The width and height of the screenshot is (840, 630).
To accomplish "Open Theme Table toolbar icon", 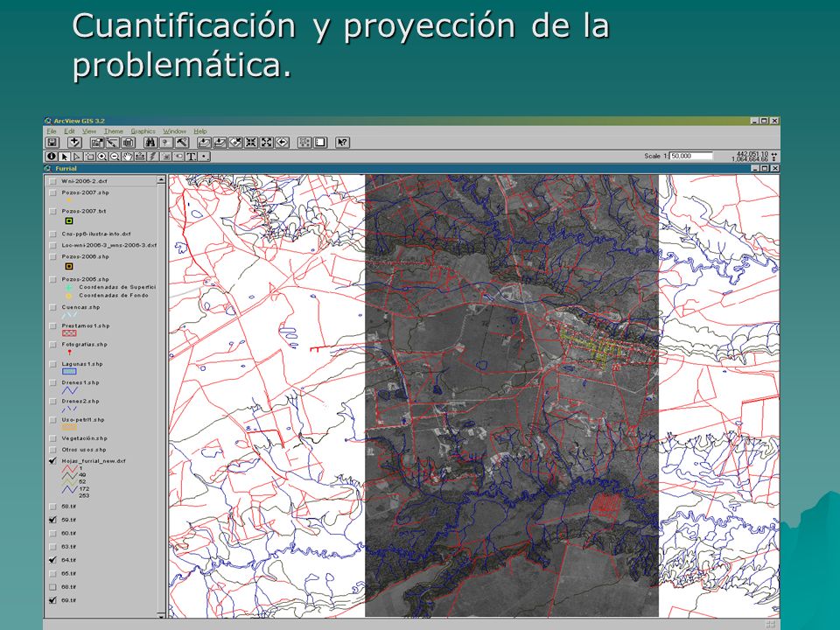I will [129, 143].
